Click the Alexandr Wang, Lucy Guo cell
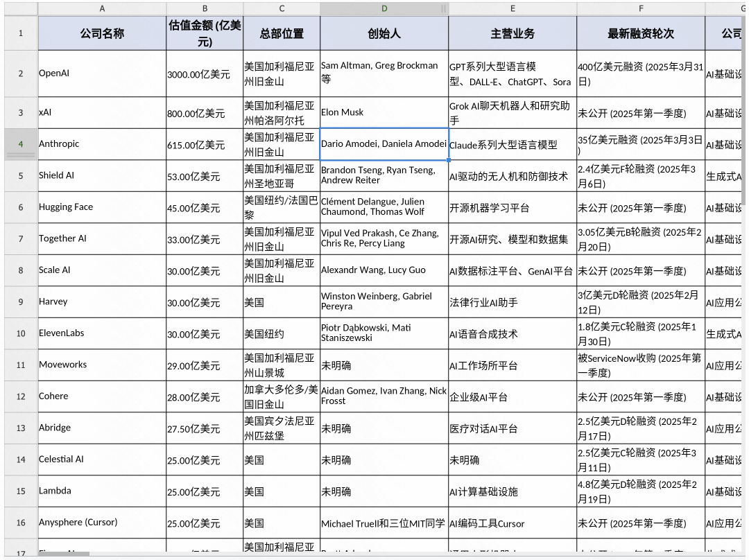Viewport: 749px width, 560px height. (x=384, y=270)
